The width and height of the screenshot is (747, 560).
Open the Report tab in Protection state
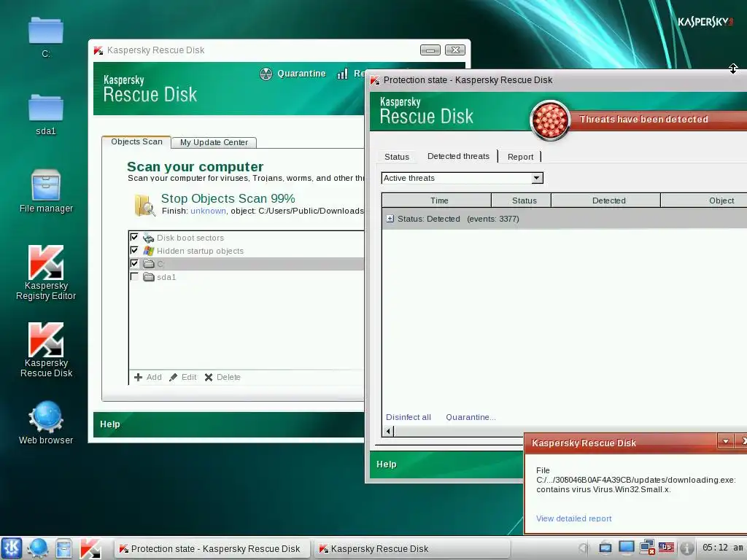click(520, 157)
